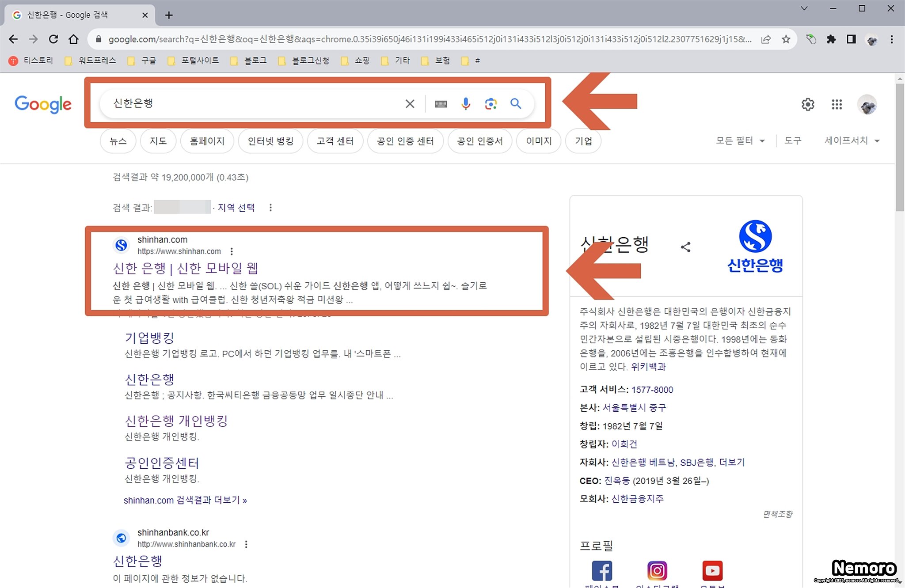Open Google quick settings gear
Image resolution: width=905 pixels, height=588 pixels.
click(808, 105)
